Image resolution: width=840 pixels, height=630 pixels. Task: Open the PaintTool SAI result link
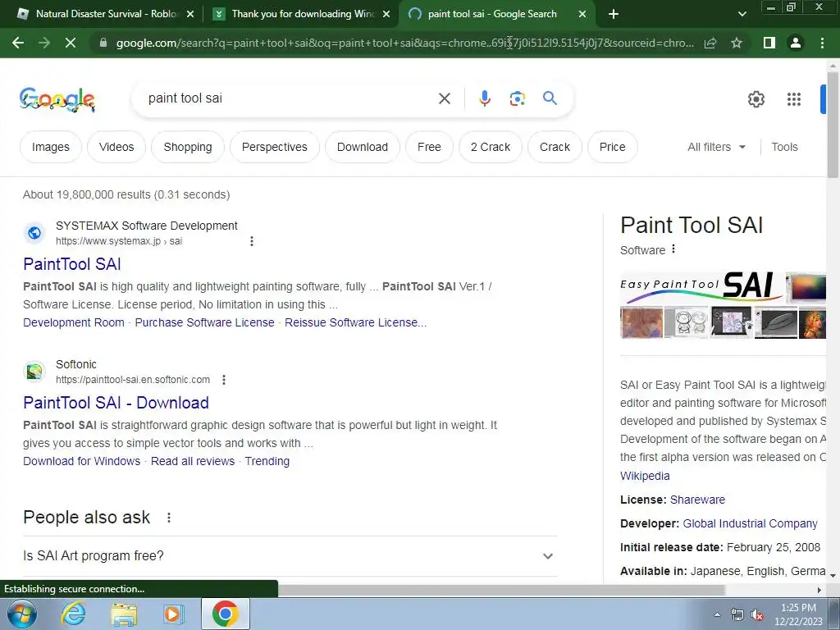pos(72,264)
